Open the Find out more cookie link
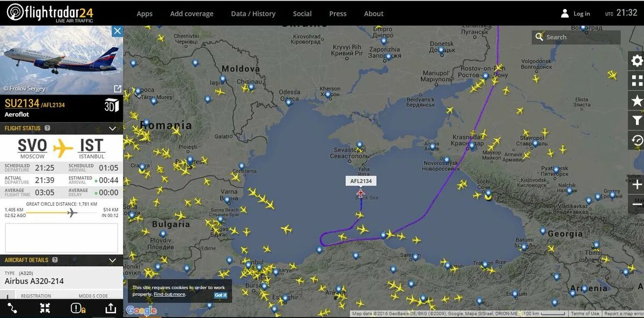 [170, 294]
